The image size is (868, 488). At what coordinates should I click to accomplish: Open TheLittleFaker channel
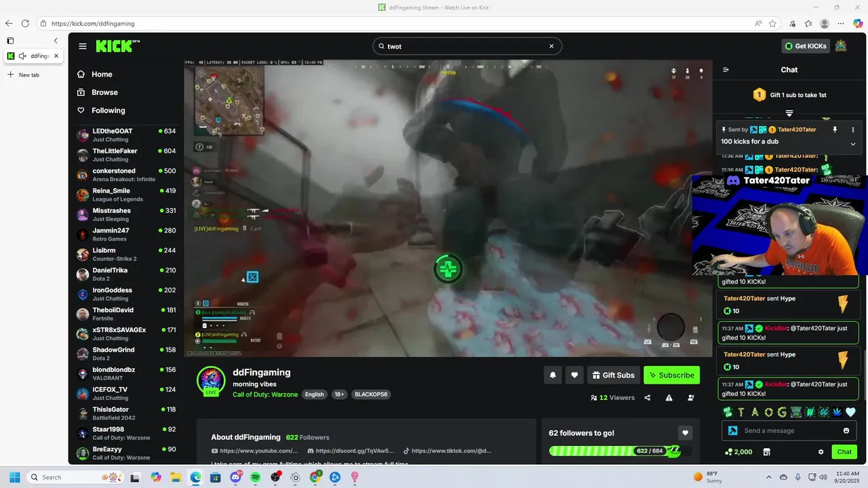[x=126, y=155]
